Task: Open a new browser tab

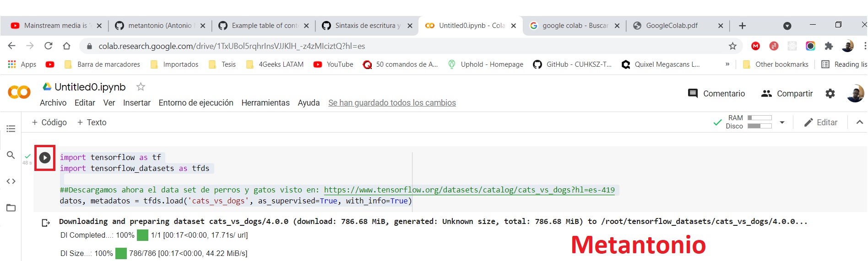Action: click(x=742, y=26)
